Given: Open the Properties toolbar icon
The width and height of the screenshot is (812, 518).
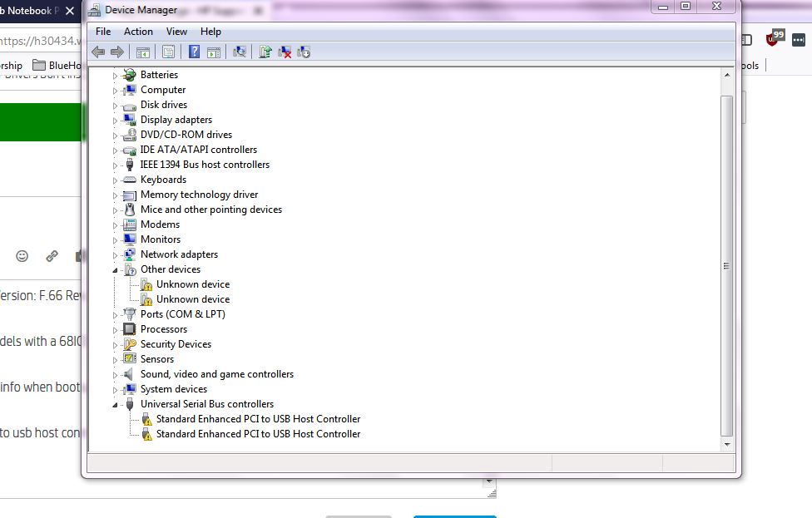Looking at the screenshot, I should [168, 52].
